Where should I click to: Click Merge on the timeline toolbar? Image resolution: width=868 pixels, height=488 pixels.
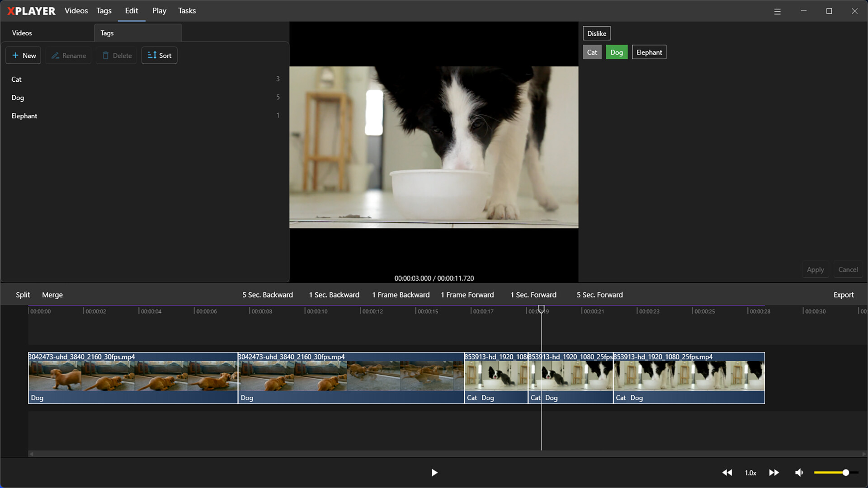tap(52, 295)
